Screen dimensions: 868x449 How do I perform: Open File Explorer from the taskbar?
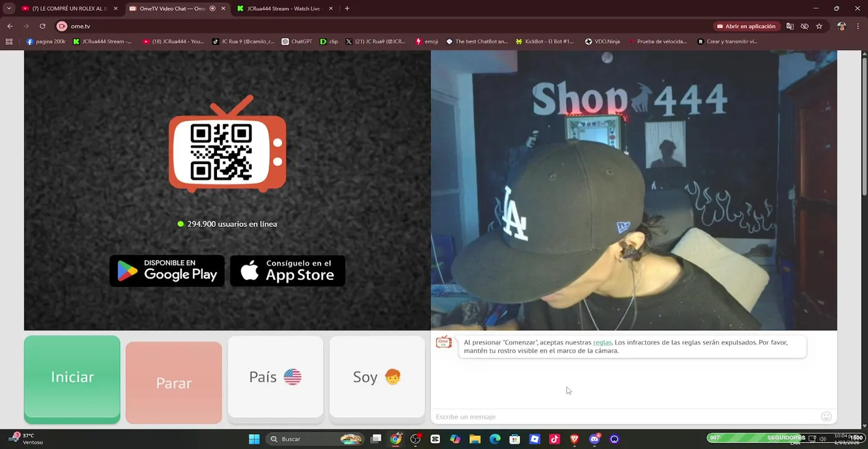(475, 439)
